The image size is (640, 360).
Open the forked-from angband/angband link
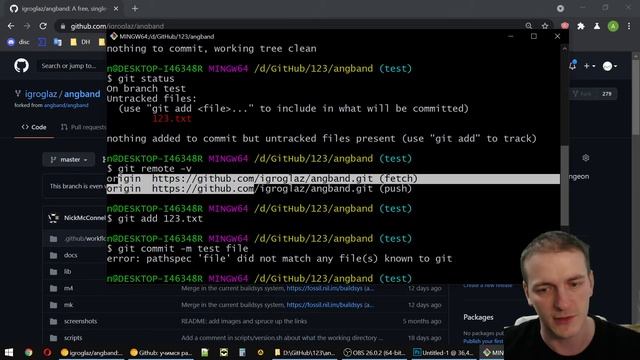(x=66, y=105)
